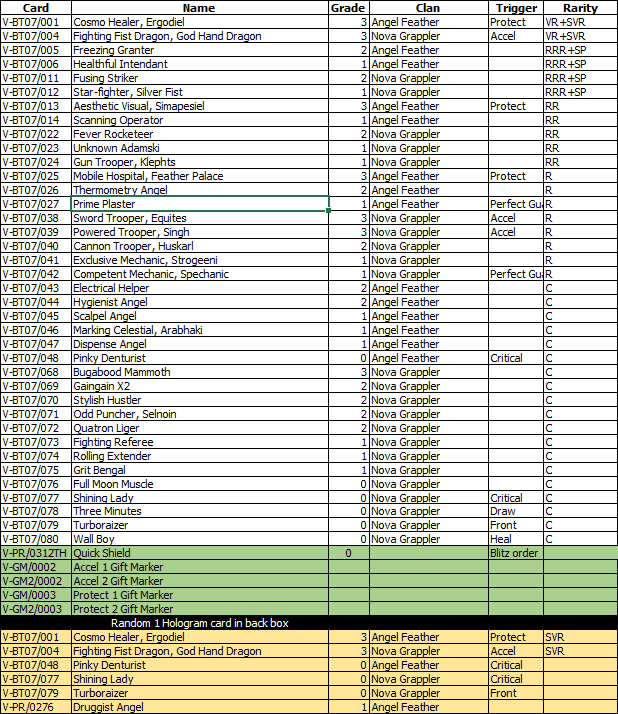
Task: Click 'Cannon Trooper, Huskarl' cell
Action: (200, 246)
